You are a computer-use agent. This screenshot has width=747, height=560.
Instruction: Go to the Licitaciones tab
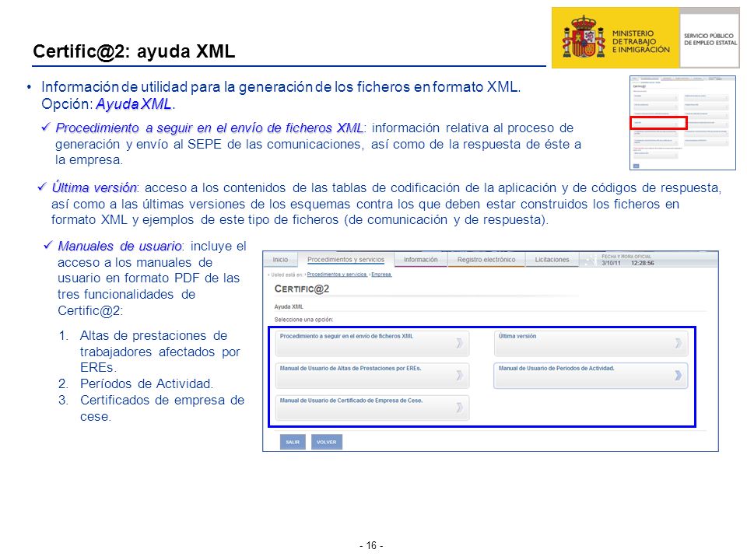(x=552, y=260)
